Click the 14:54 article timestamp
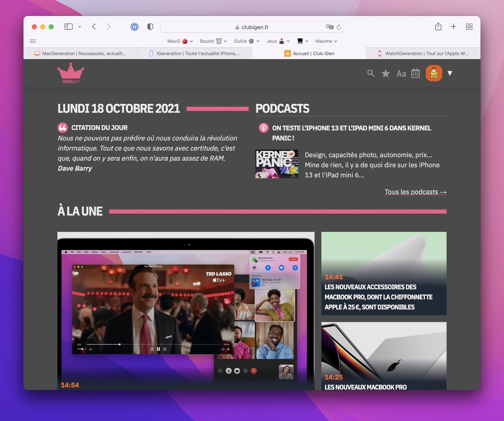504x421 pixels. click(70, 385)
